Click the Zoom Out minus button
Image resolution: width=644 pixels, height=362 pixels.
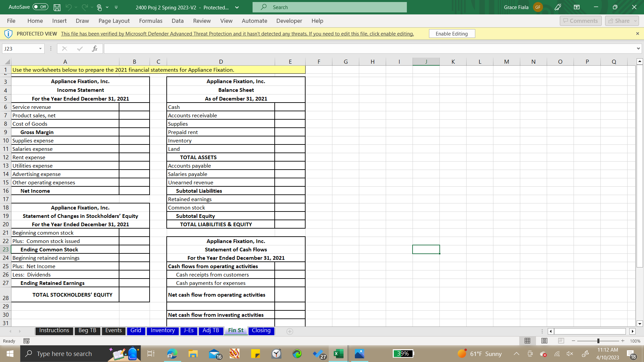(x=574, y=341)
